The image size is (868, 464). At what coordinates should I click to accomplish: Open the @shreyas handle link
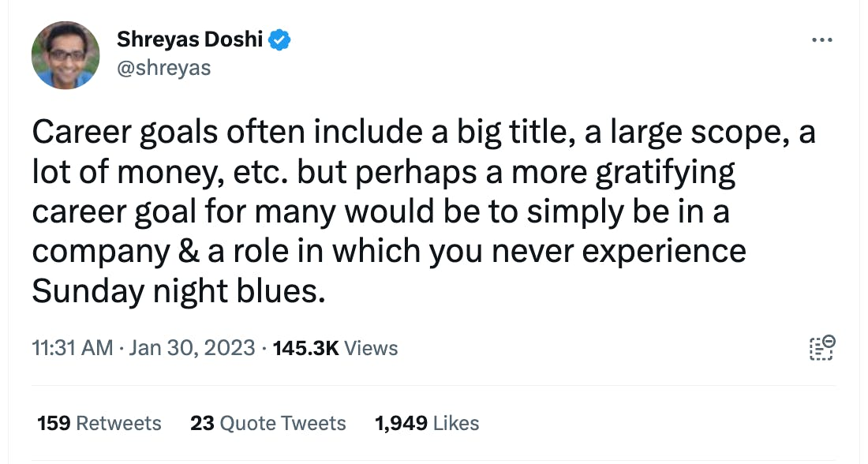pos(163,68)
